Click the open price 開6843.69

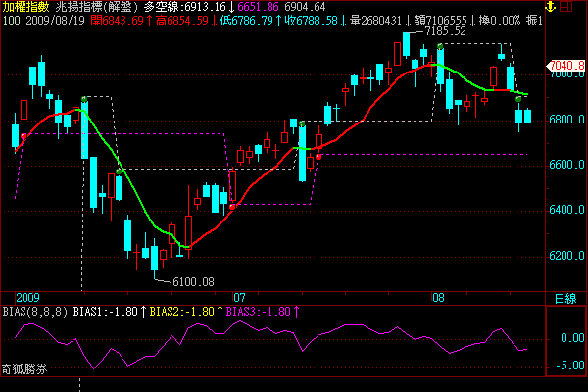118,21
